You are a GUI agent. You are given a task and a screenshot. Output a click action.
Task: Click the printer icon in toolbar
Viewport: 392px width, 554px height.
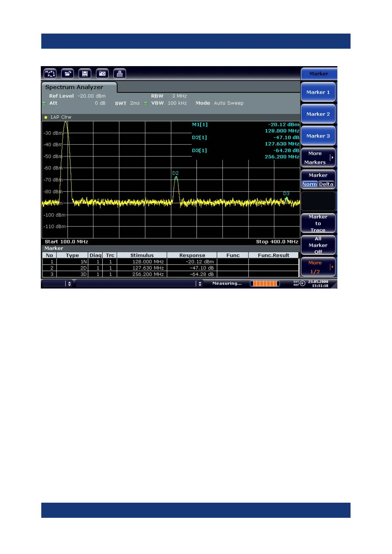click(119, 74)
